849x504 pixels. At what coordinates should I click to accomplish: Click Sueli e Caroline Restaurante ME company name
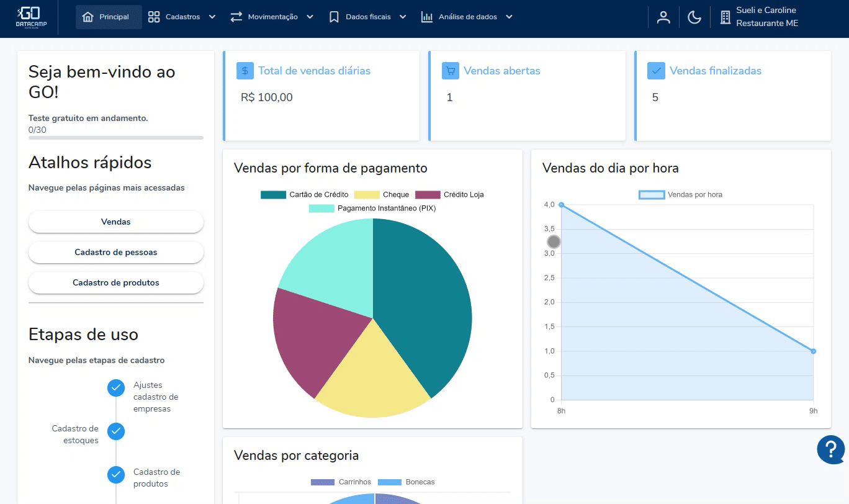click(x=767, y=17)
